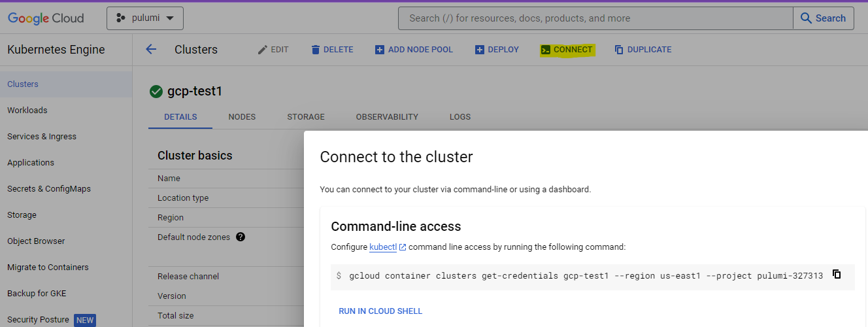Click the help icon beside Default node zones
The height and width of the screenshot is (327, 868).
(x=241, y=237)
